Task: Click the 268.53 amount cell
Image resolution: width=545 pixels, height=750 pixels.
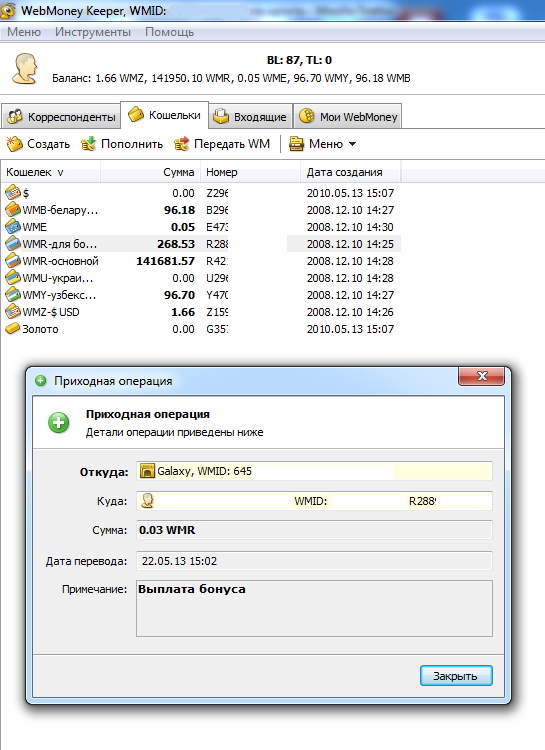Action: [176, 244]
